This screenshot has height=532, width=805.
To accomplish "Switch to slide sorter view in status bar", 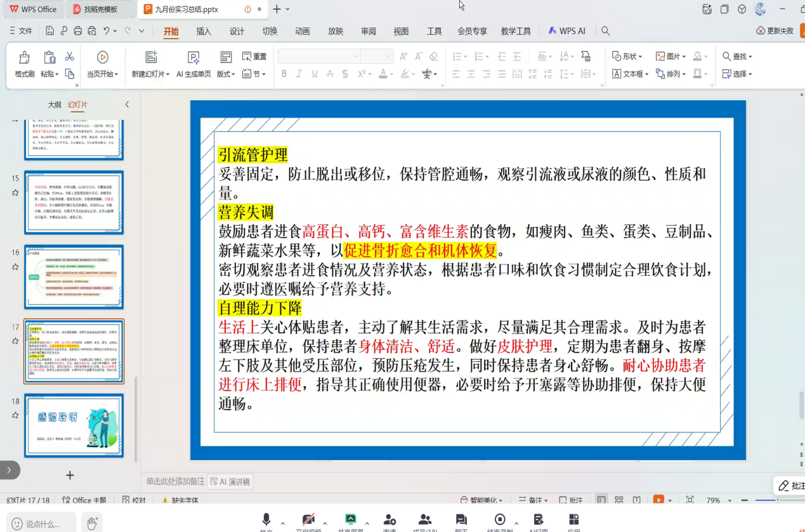I will click(618, 500).
